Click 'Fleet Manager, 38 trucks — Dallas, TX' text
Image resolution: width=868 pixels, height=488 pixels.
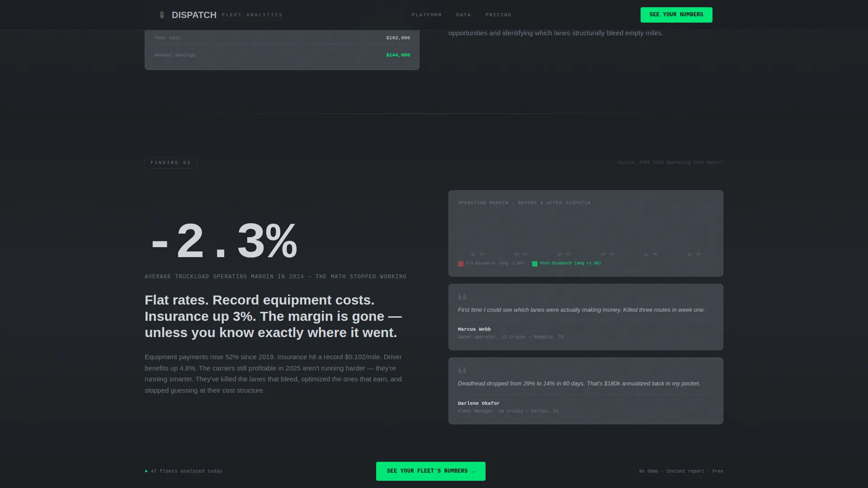click(508, 411)
